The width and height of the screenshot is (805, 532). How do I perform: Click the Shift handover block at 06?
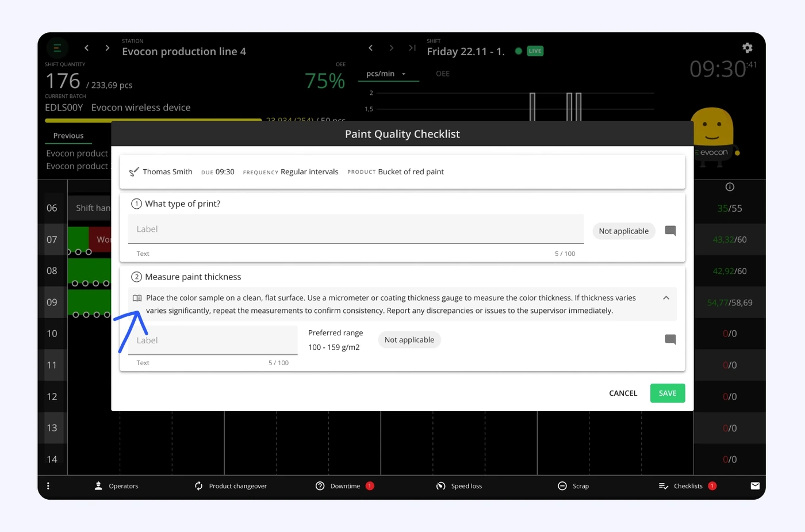(90, 208)
